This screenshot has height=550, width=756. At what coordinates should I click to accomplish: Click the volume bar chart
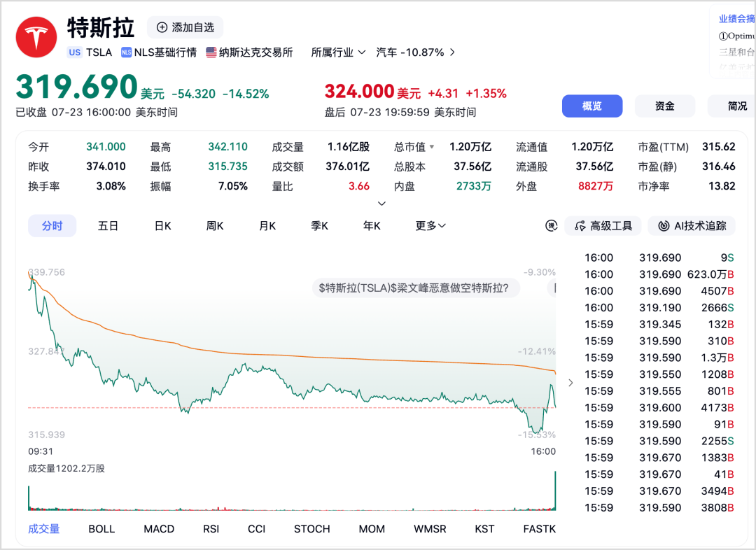click(x=292, y=492)
